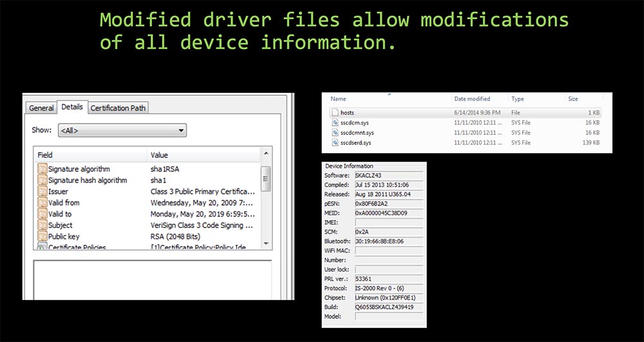Viewport: 644px width, 342px height.
Task: Click the sha1RSA value
Action: pyautogui.click(x=165, y=169)
